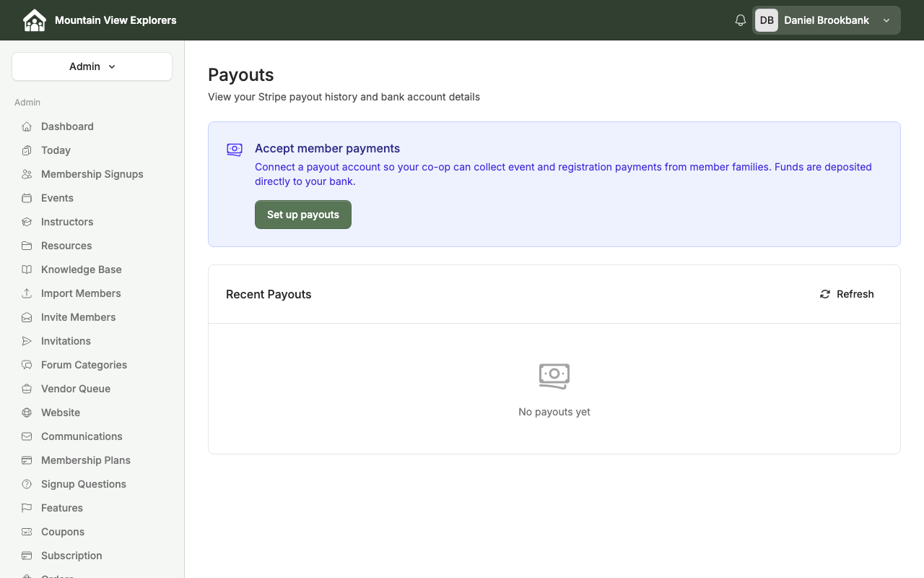Viewport: 924px width, 578px height.
Task: Click the Refresh label in Recent Payouts
Action: point(855,294)
